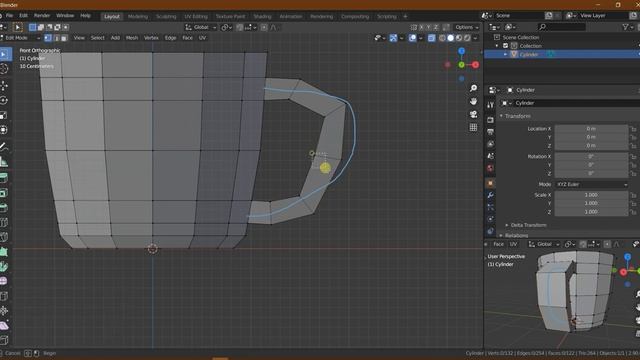Expand the Relations panel
This screenshot has width=640, height=360.
click(514, 236)
